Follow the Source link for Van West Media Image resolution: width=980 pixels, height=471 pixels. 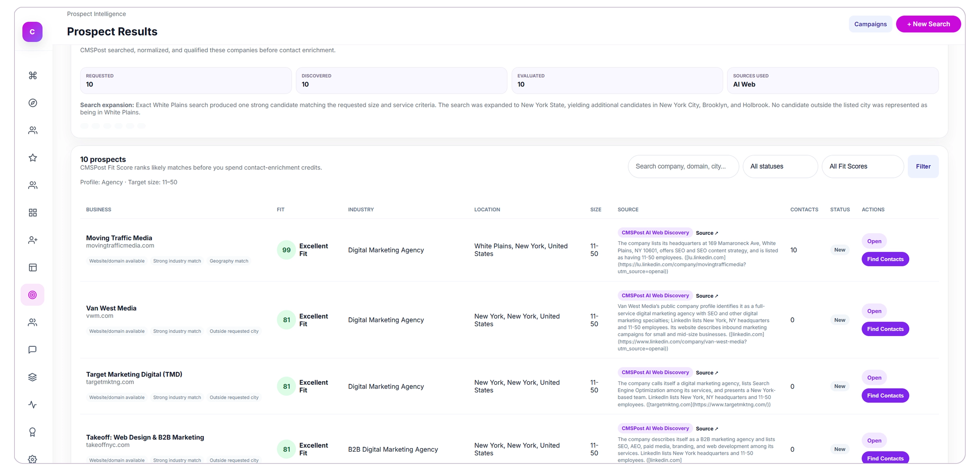706,296
